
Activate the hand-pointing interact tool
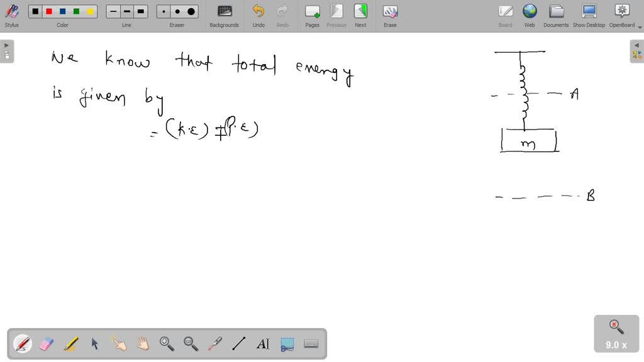[118, 344]
